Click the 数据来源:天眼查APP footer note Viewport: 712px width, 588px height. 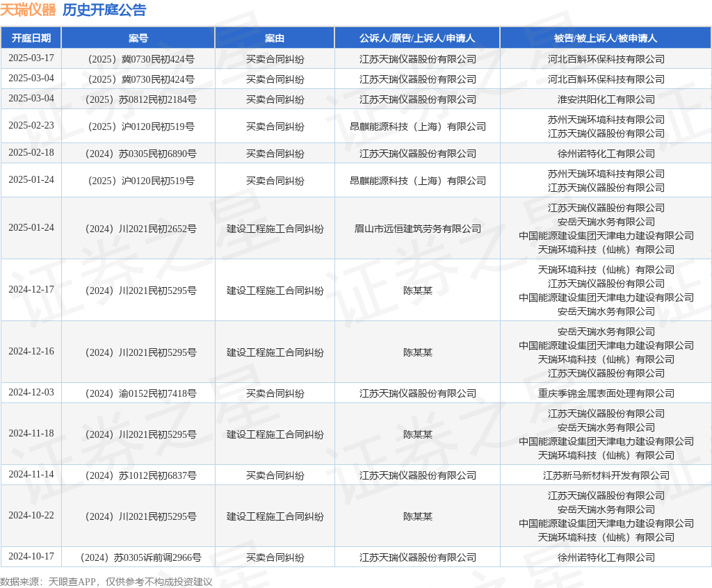[x=106, y=582]
